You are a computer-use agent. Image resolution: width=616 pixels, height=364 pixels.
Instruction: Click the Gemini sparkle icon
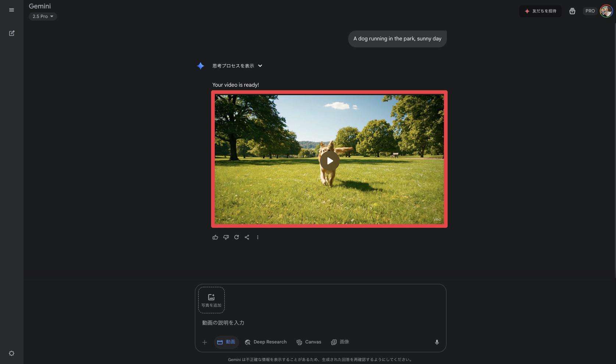click(x=200, y=66)
